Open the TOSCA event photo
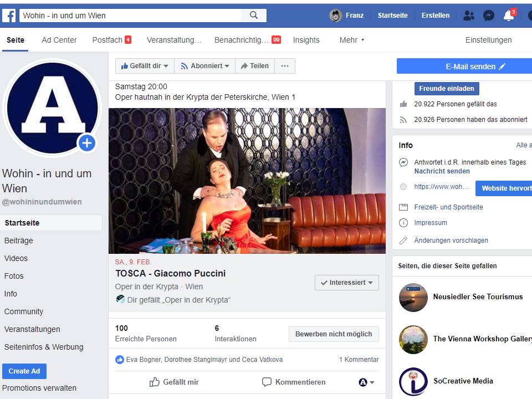The height and width of the screenshot is (399, 532). pos(247,181)
